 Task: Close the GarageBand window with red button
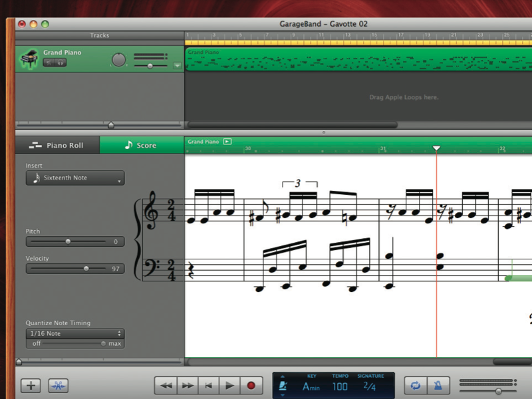click(22, 24)
